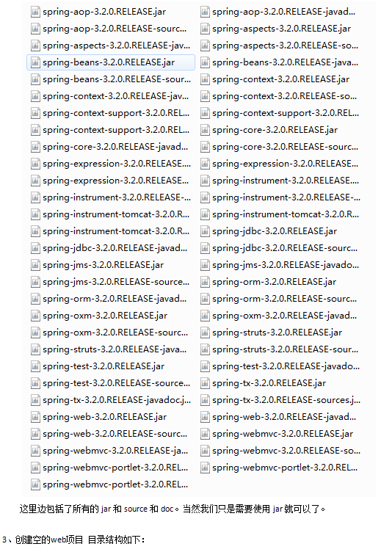Select the spring-aspects-3.2.0.RELEASE.jar file name

click(x=281, y=29)
